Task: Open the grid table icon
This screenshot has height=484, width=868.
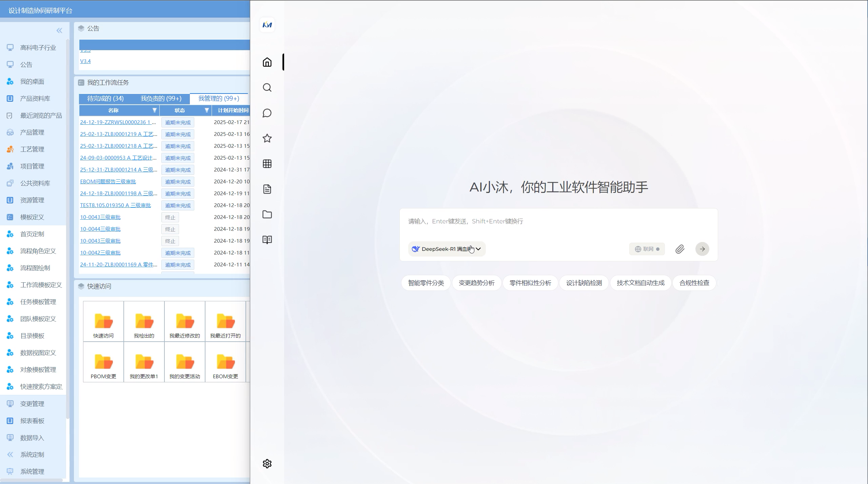Action: [267, 164]
